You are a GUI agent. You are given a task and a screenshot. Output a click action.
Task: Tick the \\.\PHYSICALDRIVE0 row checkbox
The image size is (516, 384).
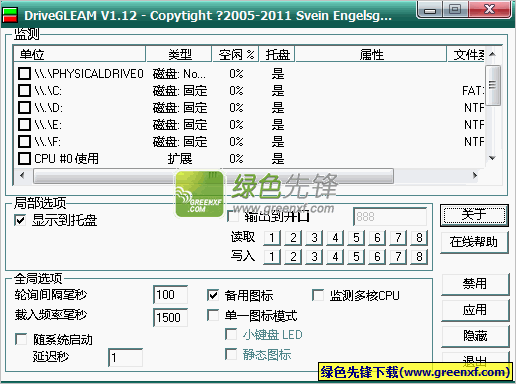tap(24, 73)
